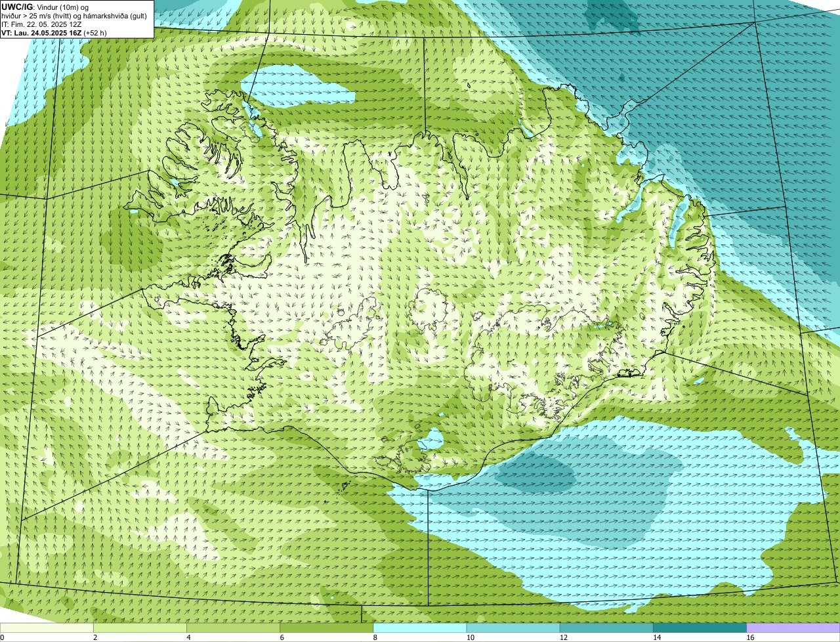
Task: Click the pale cyan 8–10 legend swatch
Action: pos(420,628)
